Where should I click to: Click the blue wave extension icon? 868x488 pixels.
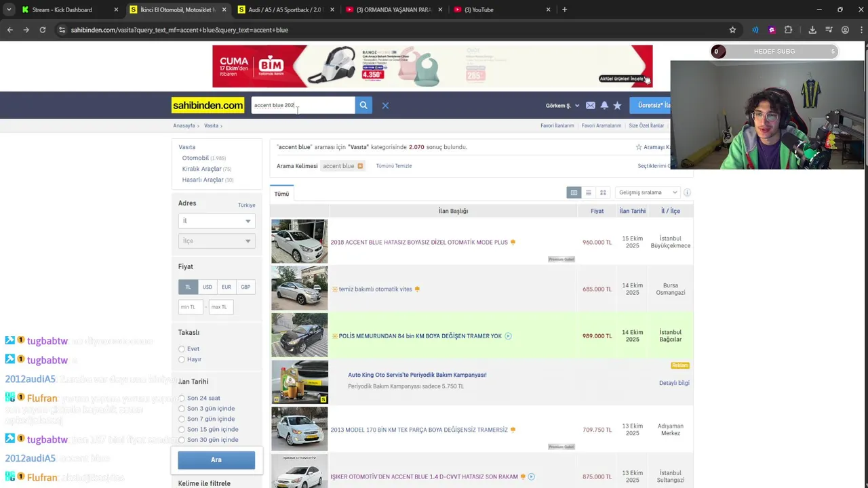pyautogui.click(x=755, y=30)
